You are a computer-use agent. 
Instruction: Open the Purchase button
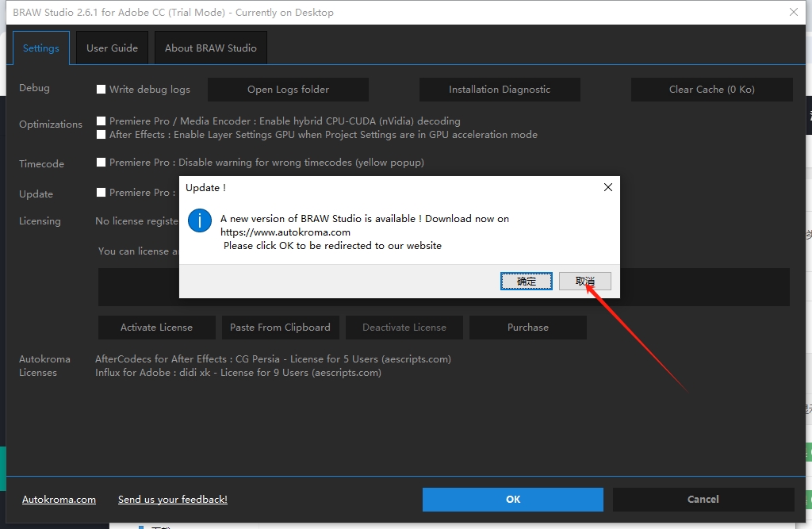click(x=527, y=328)
